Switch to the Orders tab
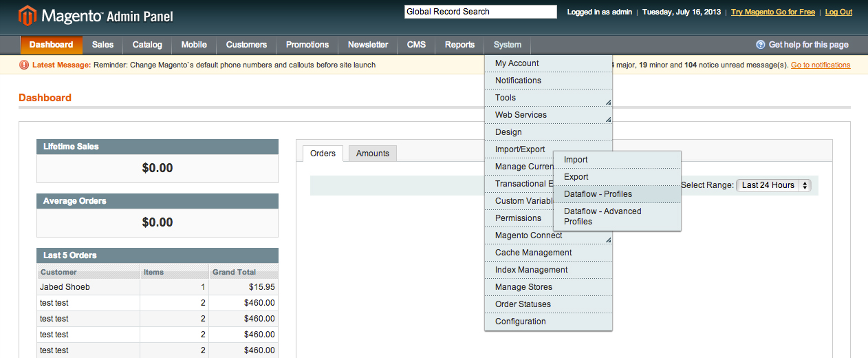This screenshot has width=868, height=358. [323, 154]
